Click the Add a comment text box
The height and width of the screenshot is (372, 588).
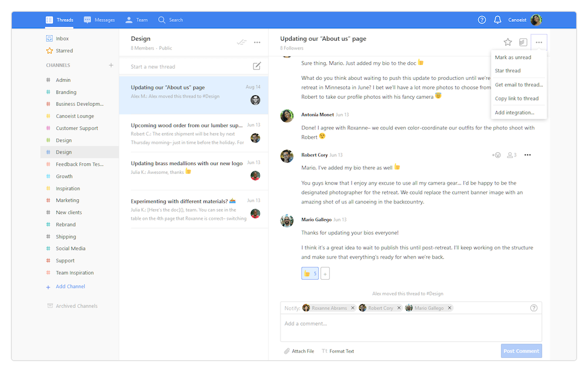point(411,328)
